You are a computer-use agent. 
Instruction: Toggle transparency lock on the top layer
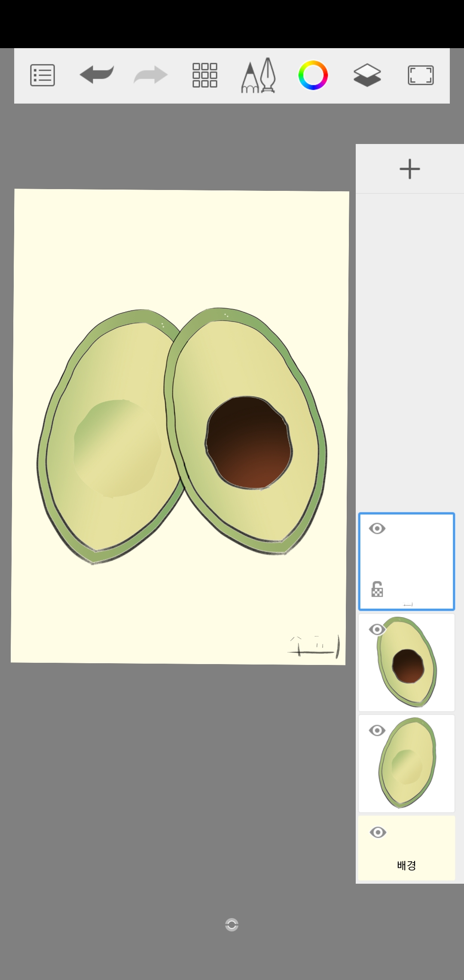click(x=377, y=589)
